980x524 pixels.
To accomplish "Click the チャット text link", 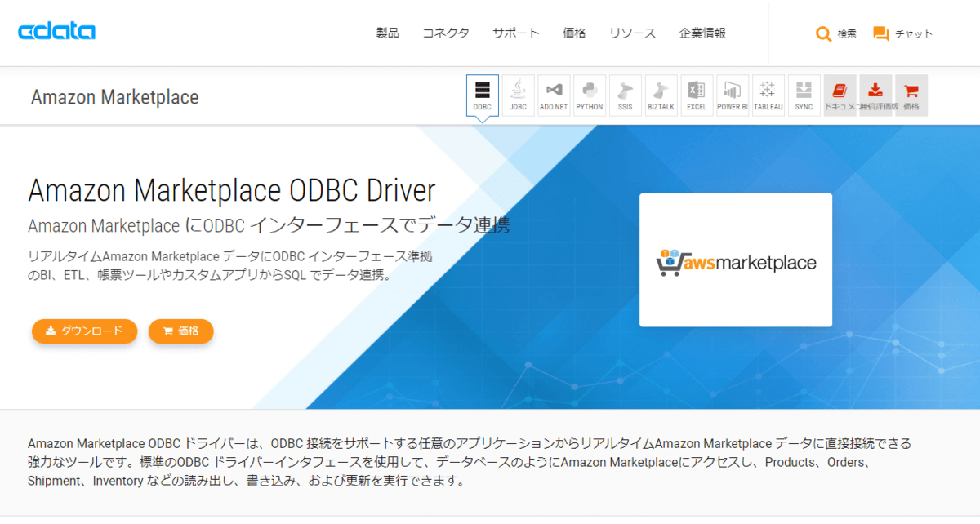I will click(x=914, y=33).
